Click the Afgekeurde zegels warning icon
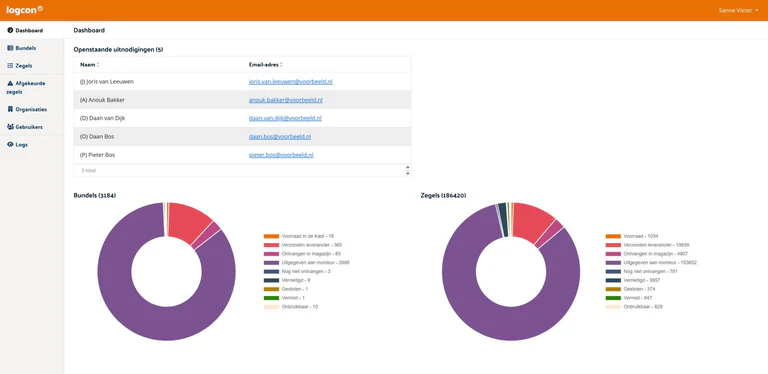The width and height of the screenshot is (768, 374). pyautogui.click(x=10, y=83)
